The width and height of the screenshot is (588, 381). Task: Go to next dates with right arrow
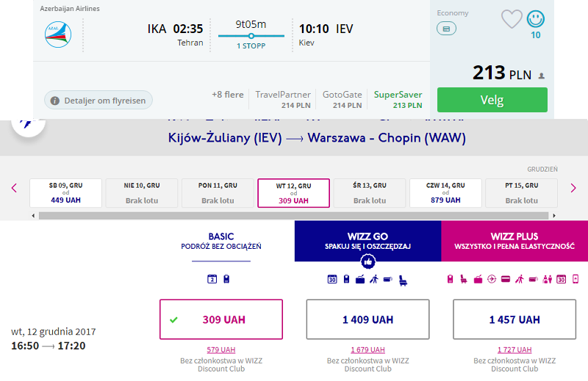pos(573,188)
